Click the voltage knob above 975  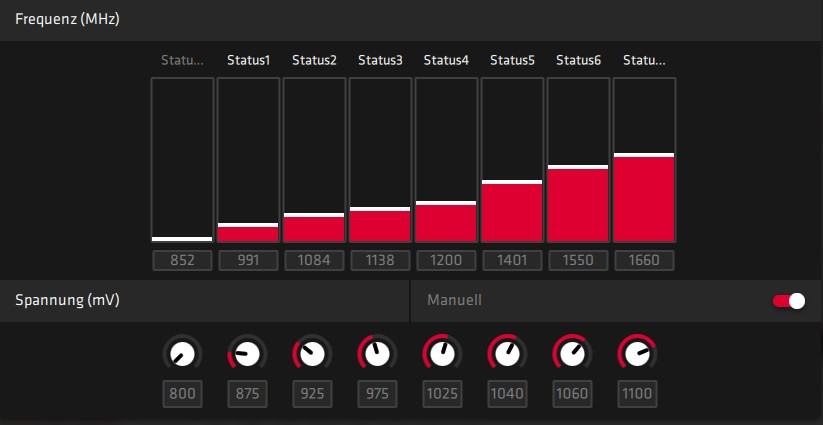point(377,353)
